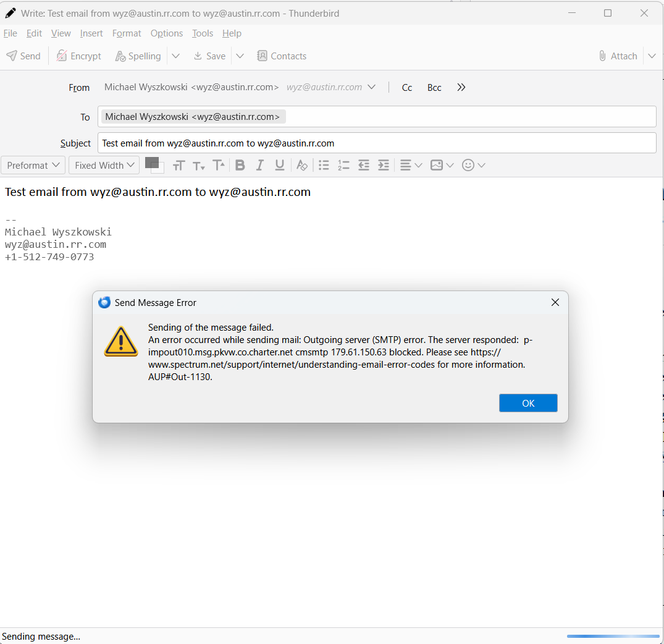Viewport: 664px width, 644px height.
Task: Click the Thunderbird icon in dialog title
Action: [x=104, y=302]
